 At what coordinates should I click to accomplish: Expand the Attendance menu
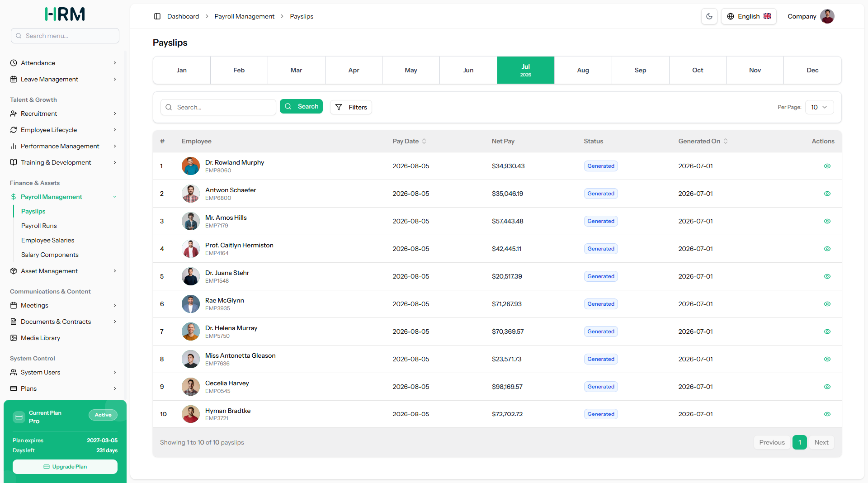pos(63,63)
